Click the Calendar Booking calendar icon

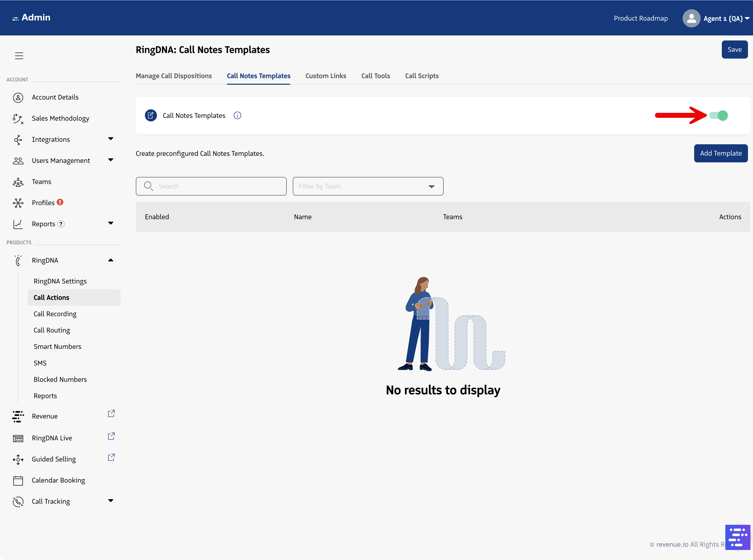tap(18, 481)
